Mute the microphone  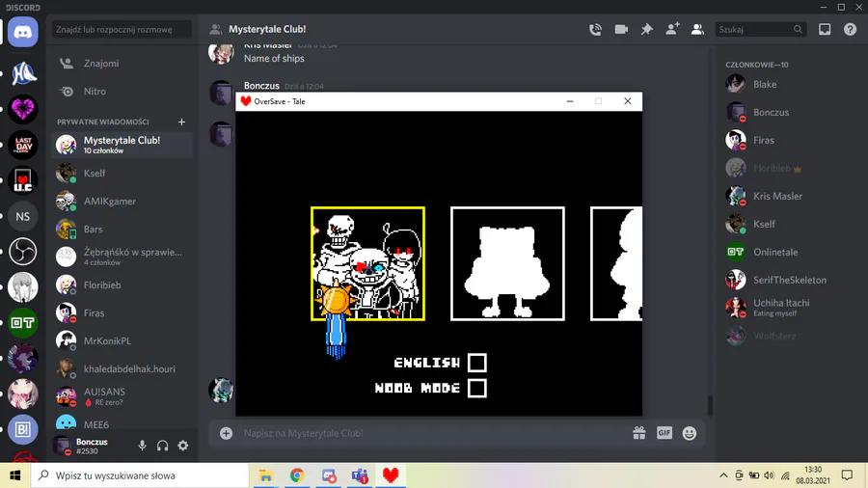(x=143, y=446)
